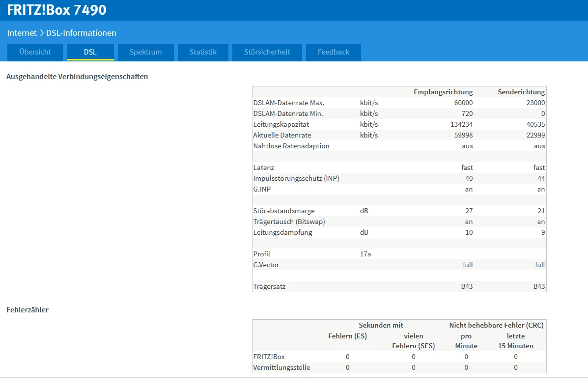Click the Empfangsrichtung column header
The width and height of the screenshot is (588, 389).
tap(443, 92)
